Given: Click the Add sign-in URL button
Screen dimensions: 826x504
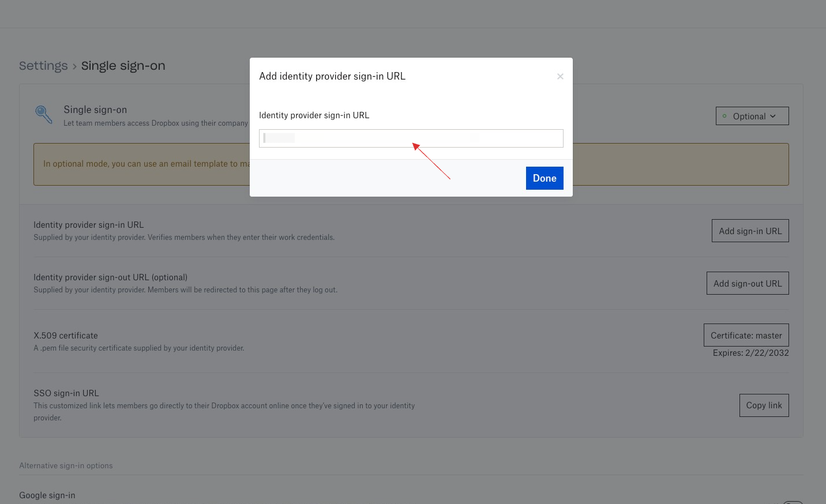Looking at the screenshot, I should 750,231.
